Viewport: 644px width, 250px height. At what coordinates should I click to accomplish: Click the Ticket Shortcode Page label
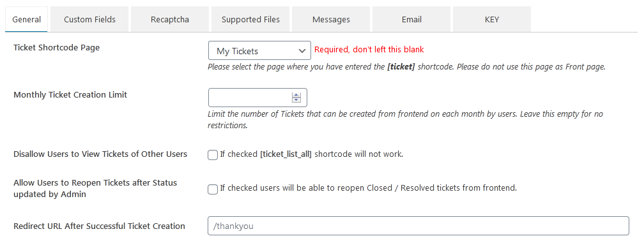57,48
